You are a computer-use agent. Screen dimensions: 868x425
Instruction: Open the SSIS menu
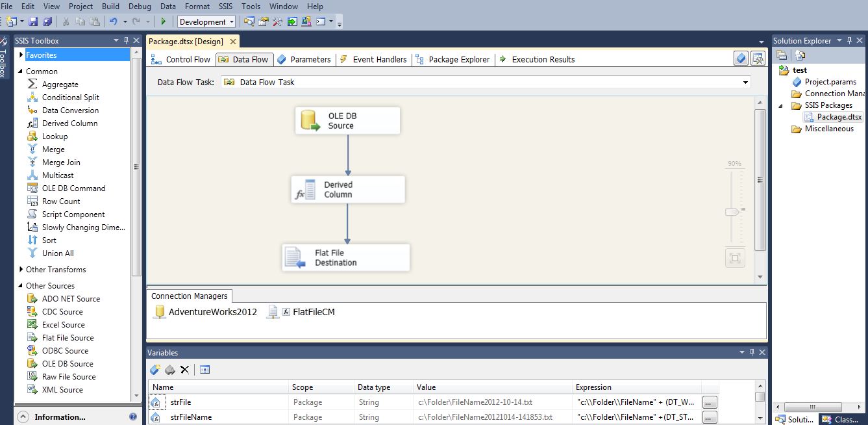coord(225,6)
